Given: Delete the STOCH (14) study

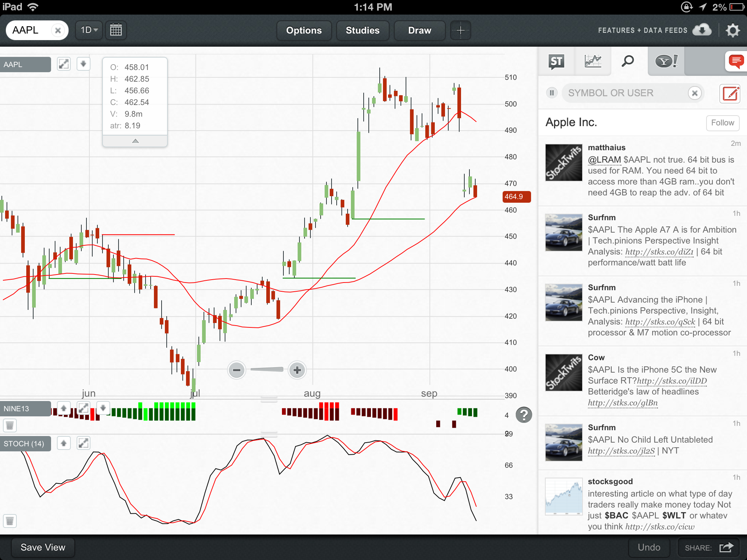Looking at the screenshot, I should [x=10, y=521].
